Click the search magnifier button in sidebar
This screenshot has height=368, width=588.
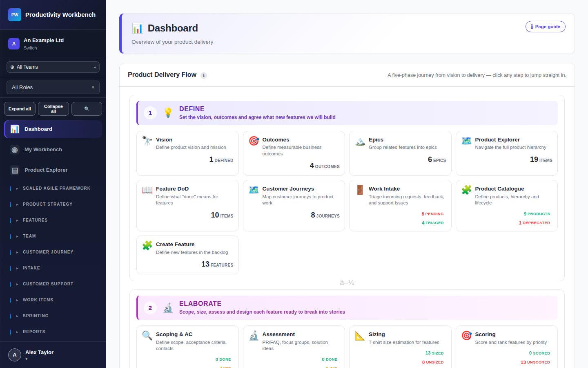(x=87, y=109)
